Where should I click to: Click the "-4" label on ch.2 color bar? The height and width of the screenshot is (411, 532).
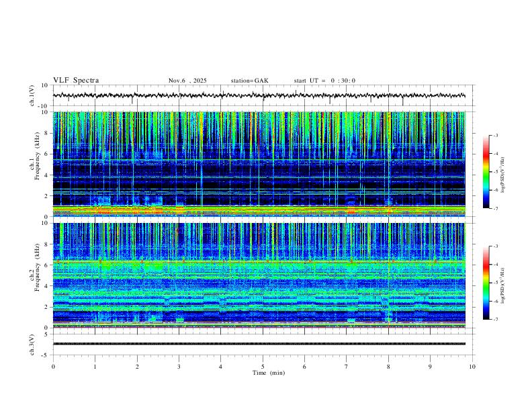[496, 265]
